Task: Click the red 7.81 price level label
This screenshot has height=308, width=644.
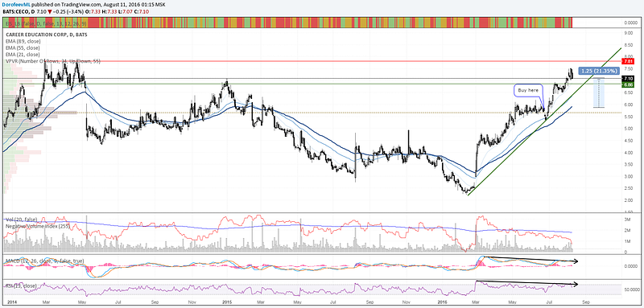Action: click(x=629, y=61)
